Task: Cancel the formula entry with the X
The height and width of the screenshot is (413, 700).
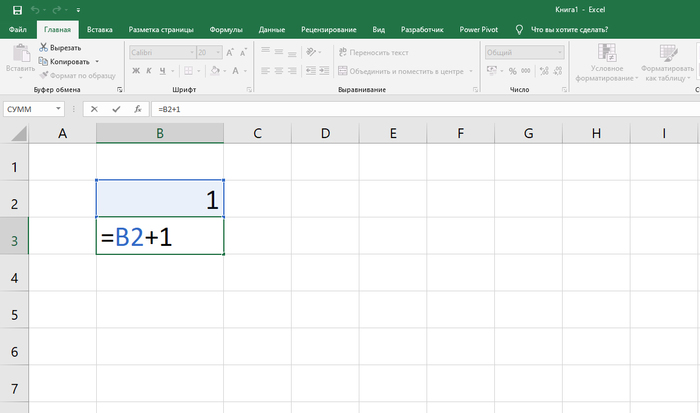Action: (x=94, y=109)
